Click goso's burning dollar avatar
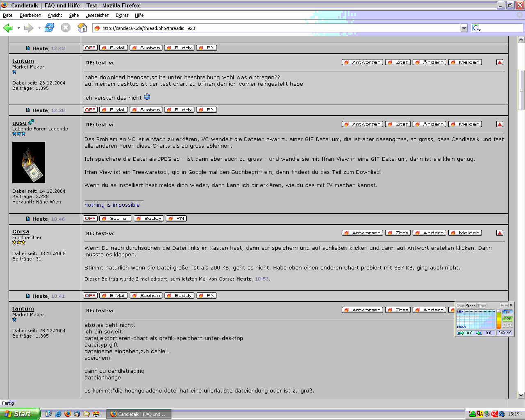Image resolution: width=525 pixels, height=420 pixels. 29,162
